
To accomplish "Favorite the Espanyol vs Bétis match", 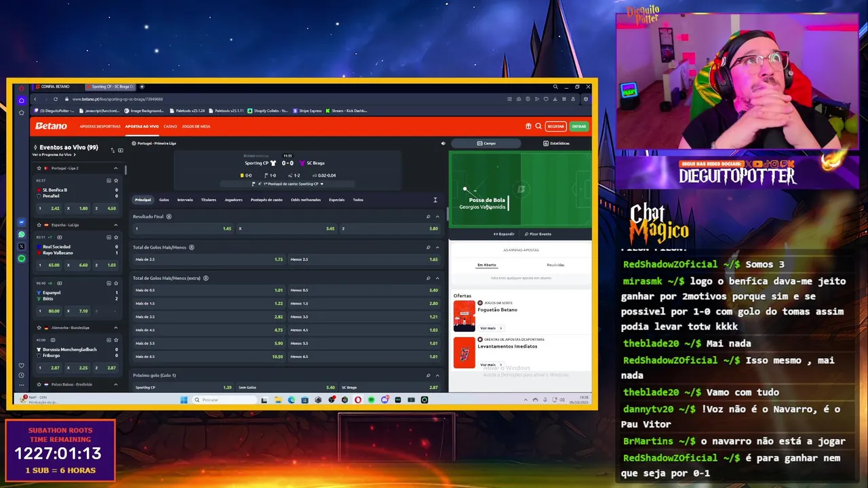I will (116, 283).
